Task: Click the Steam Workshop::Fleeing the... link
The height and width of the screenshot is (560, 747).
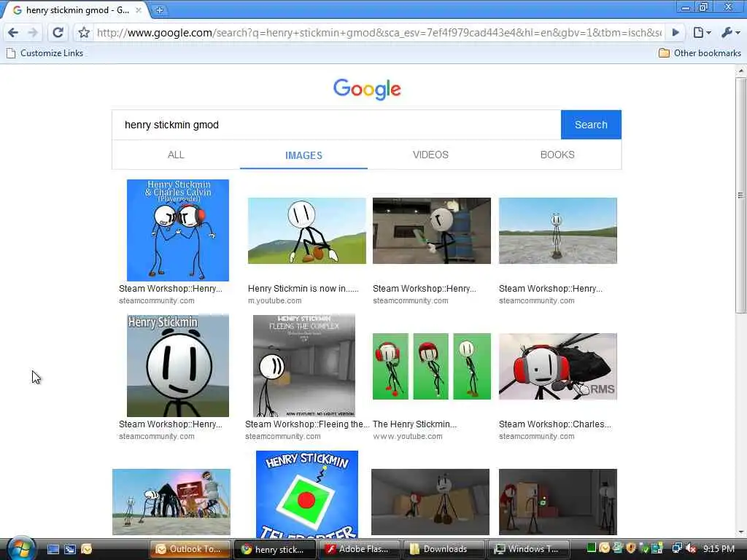Action: (x=307, y=424)
